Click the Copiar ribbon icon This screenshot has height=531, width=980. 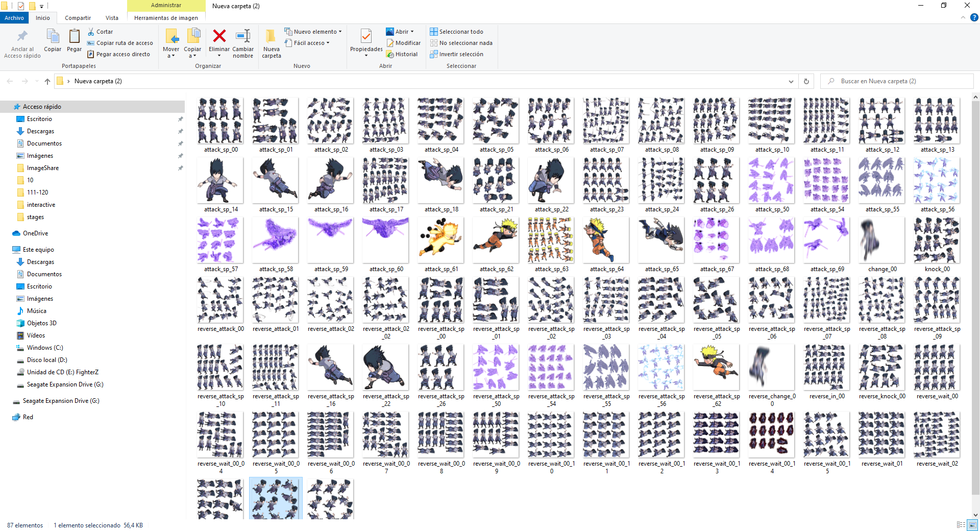click(x=53, y=37)
